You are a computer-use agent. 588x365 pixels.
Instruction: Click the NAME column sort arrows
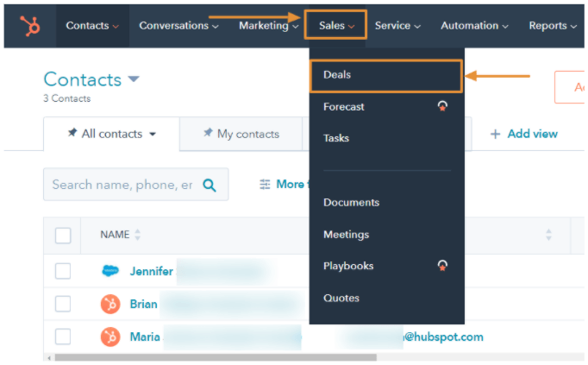pyautogui.click(x=137, y=235)
